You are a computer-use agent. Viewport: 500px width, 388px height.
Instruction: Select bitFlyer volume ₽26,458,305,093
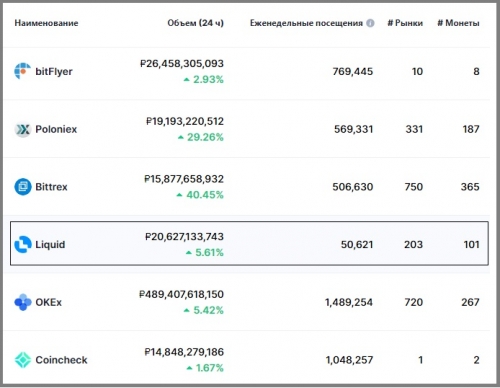pyautogui.click(x=182, y=63)
